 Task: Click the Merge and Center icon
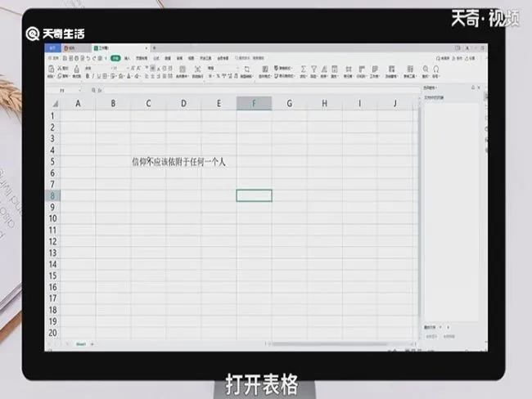click(x=183, y=69)
